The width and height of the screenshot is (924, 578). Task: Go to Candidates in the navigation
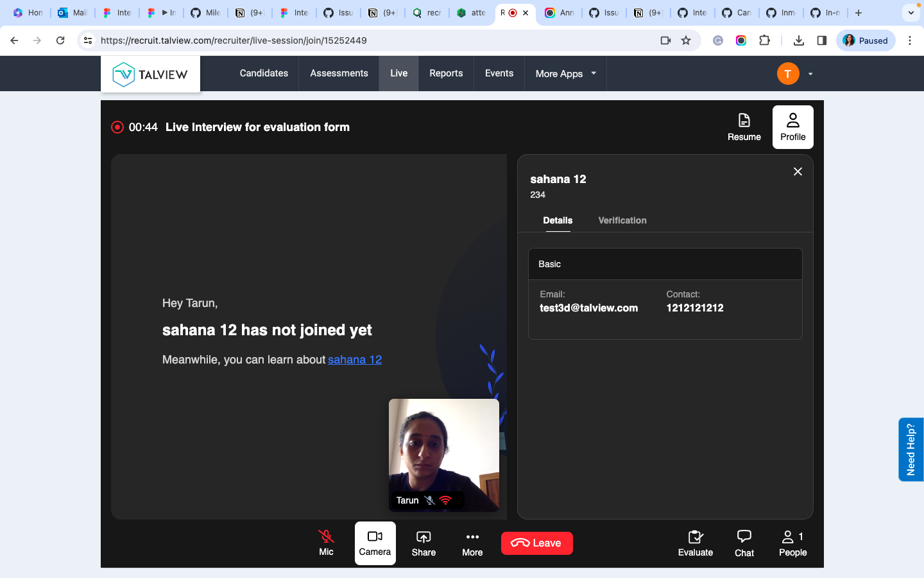pyautogui.click(x=264, y=73)
